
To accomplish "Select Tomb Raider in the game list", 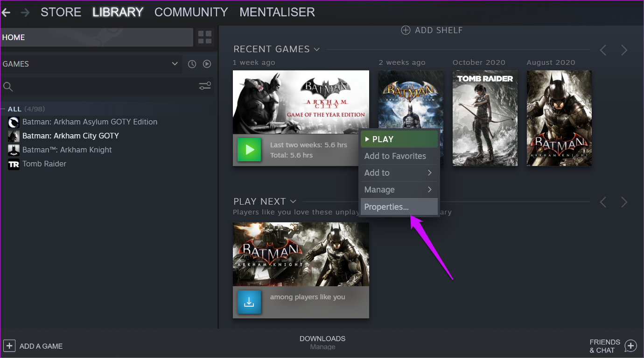I will [x=44, y=164].
